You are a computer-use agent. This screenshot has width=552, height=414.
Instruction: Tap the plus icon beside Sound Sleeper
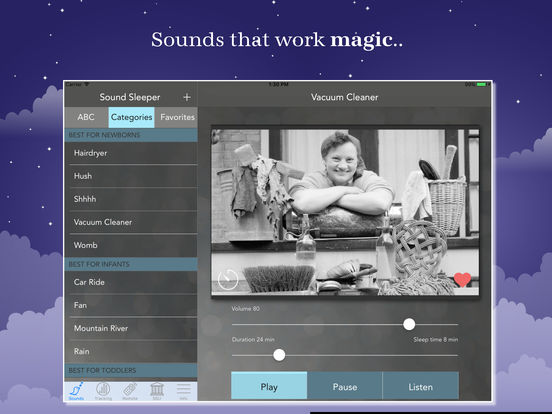[x=187, y=97]
